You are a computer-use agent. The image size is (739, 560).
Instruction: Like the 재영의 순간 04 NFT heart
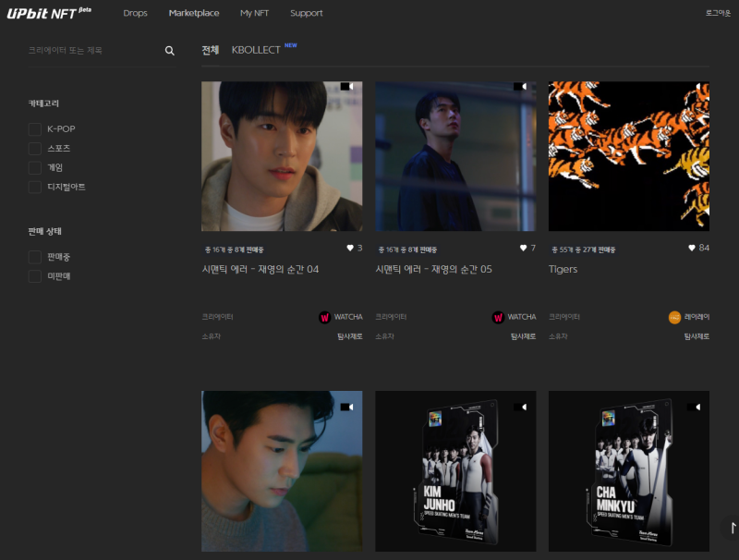[x=350, y=248]
